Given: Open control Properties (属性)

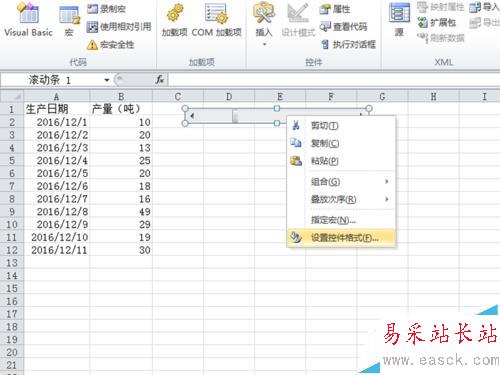Looking at the screenshot, I should click(335, 9).
